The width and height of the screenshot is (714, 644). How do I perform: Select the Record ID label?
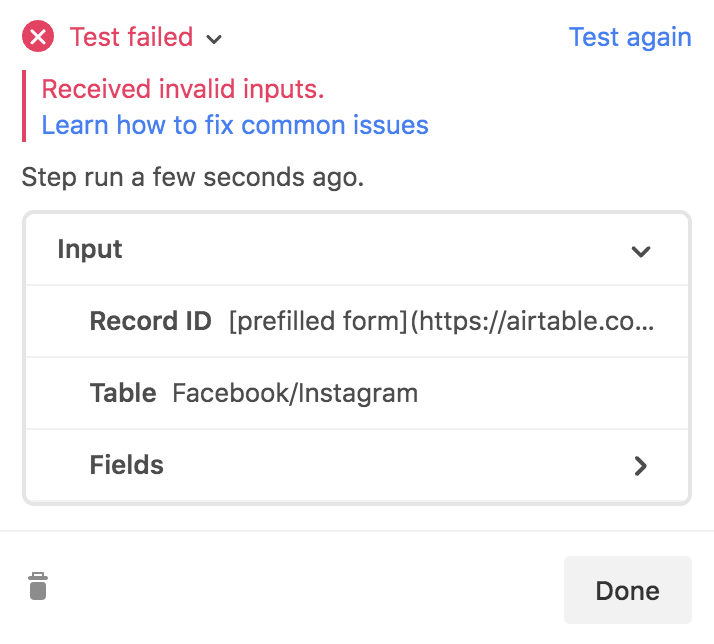pos(150,321)
